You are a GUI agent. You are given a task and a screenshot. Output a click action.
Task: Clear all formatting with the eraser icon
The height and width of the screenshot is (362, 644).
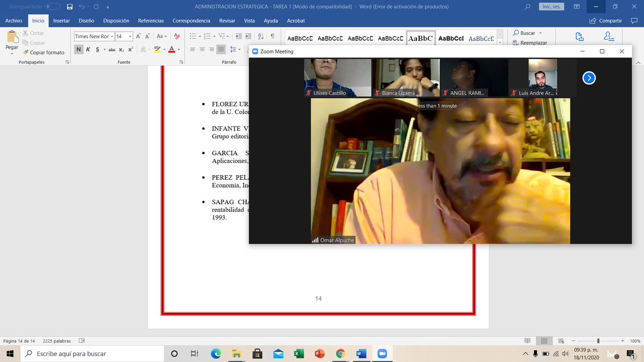(177, 36)
